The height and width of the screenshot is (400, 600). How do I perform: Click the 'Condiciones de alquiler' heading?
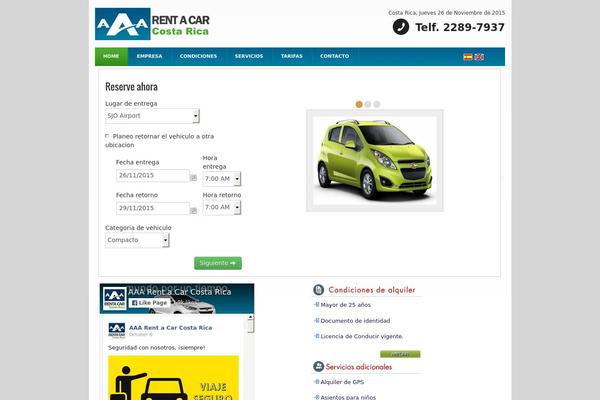click(372, 290)
